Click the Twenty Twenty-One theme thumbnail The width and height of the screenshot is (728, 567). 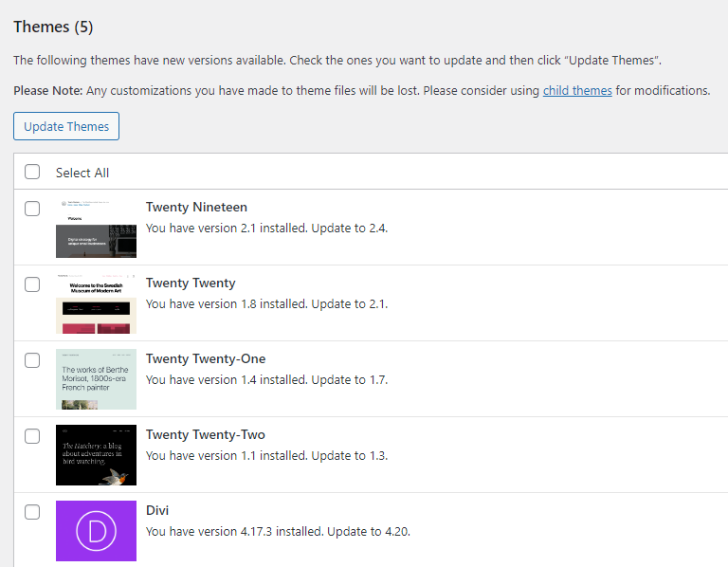click(x=96, y=379)
